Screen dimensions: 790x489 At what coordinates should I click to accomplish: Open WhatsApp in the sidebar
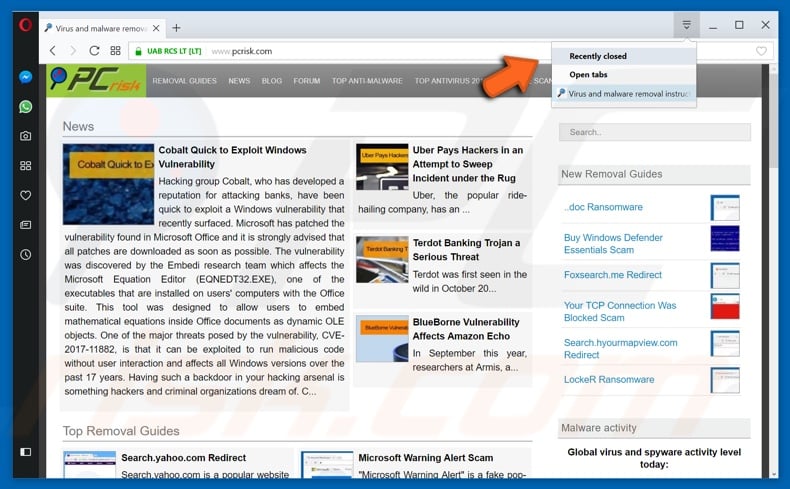25,107
